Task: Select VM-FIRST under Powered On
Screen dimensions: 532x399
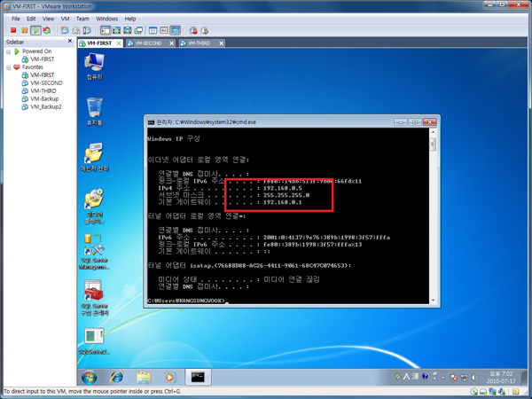Action: (x=42, y=59)
